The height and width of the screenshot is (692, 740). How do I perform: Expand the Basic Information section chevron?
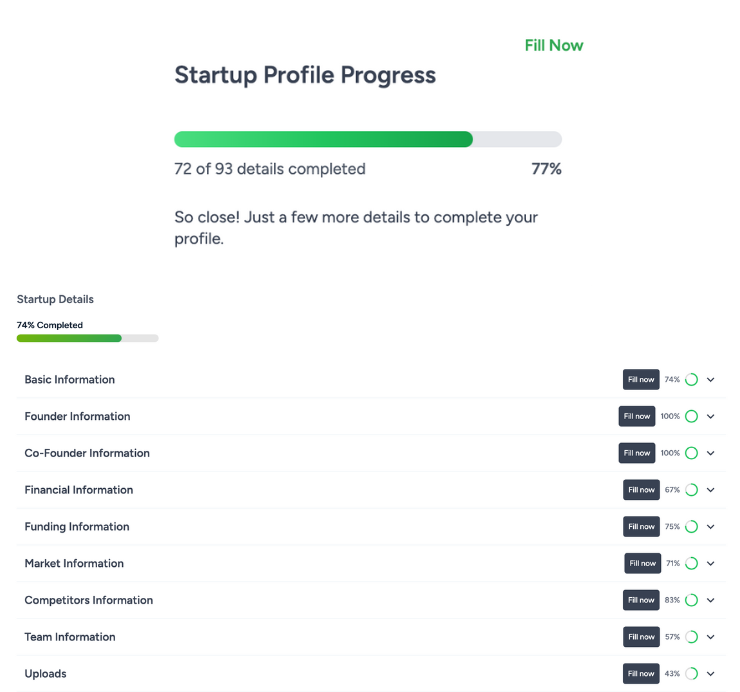[x=711, y=380]
